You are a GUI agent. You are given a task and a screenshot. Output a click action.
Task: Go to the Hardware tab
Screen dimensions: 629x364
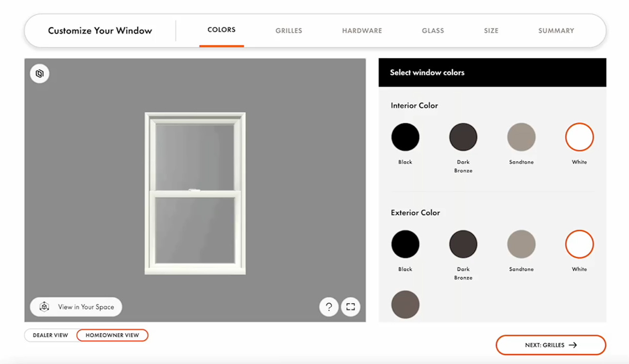pos(362,30)
